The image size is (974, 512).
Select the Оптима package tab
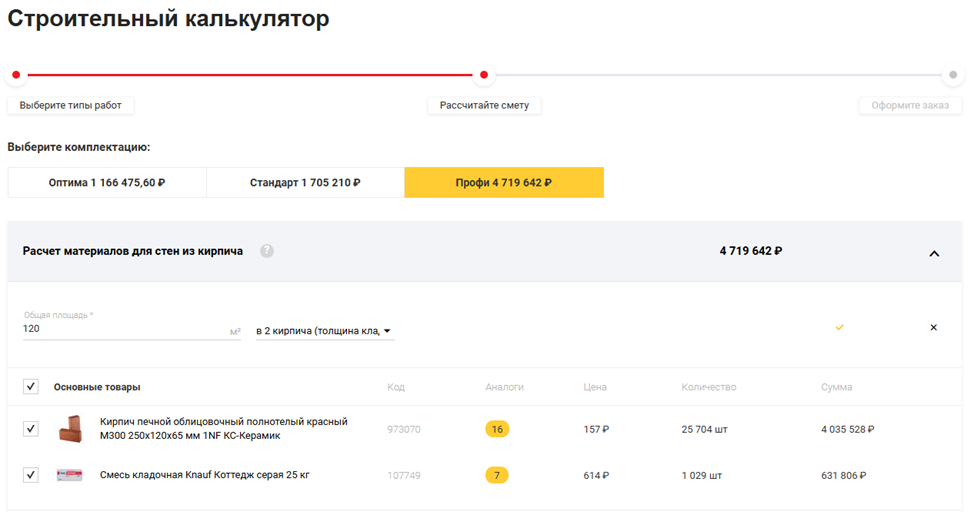[x=107, y=183]
